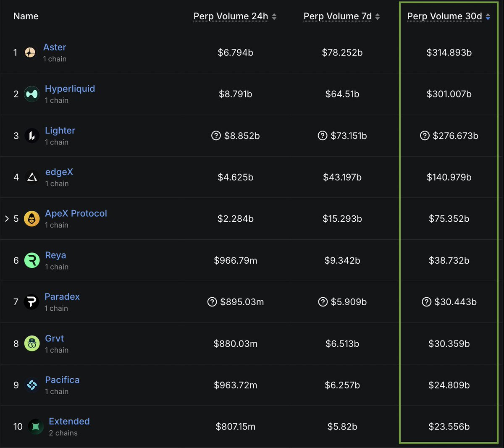Image resolution: width=504 pixels, height=448 pixels.
Task: Click Extended's 24h volume $807.15m
Action: [236, 427]
